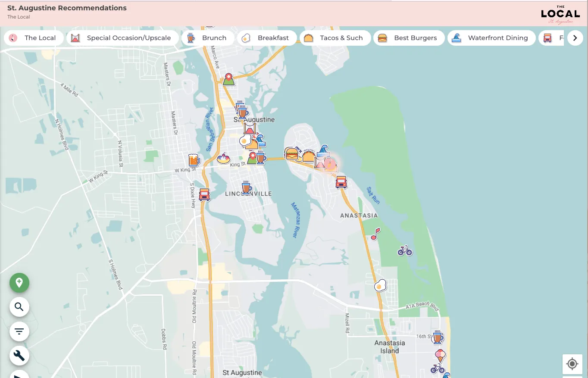Toggle the Best Burgers filter chip

(408, 38)
